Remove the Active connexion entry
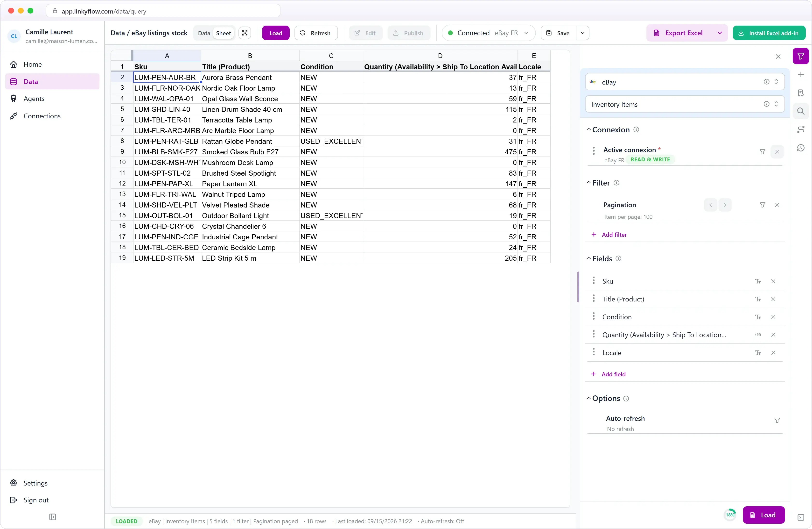812x529 pixels. click(x=777, y=152)
